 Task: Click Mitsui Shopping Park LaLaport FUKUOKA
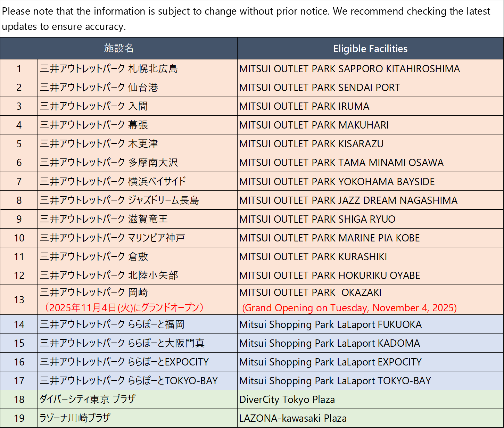pos(330,324)
